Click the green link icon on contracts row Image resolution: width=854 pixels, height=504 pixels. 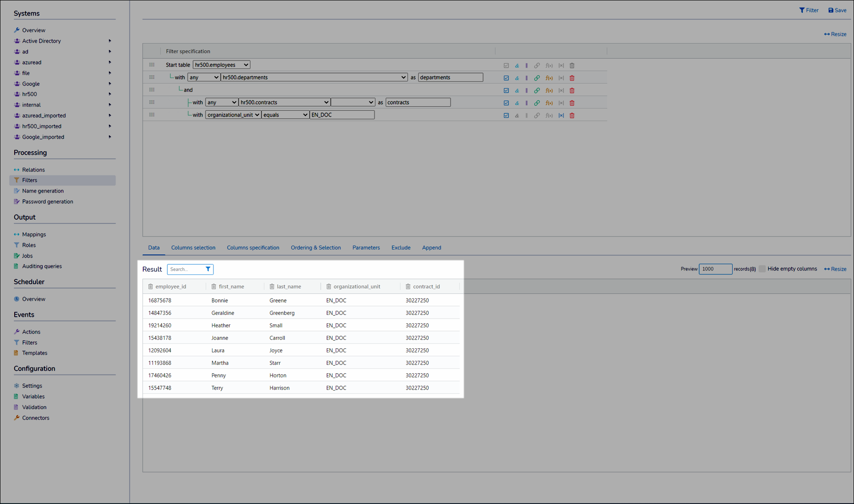click(x=537, y=103)
